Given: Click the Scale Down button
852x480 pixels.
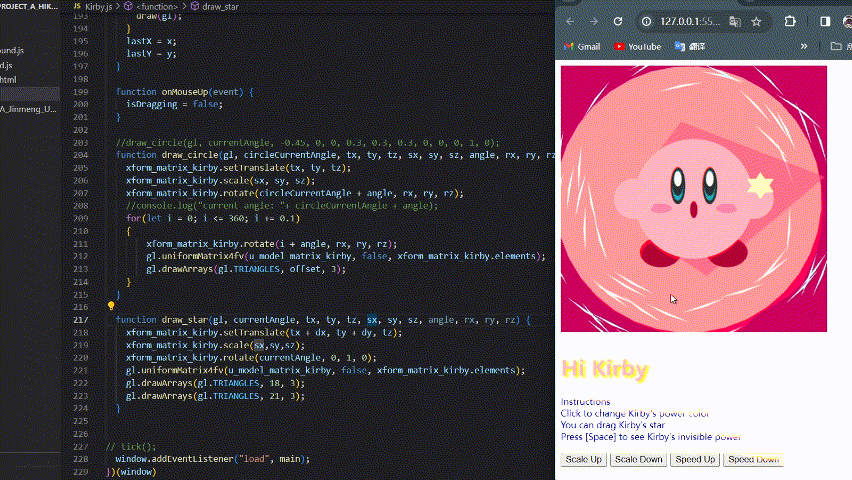Looking at the screenshot, I should click(638, 459).
